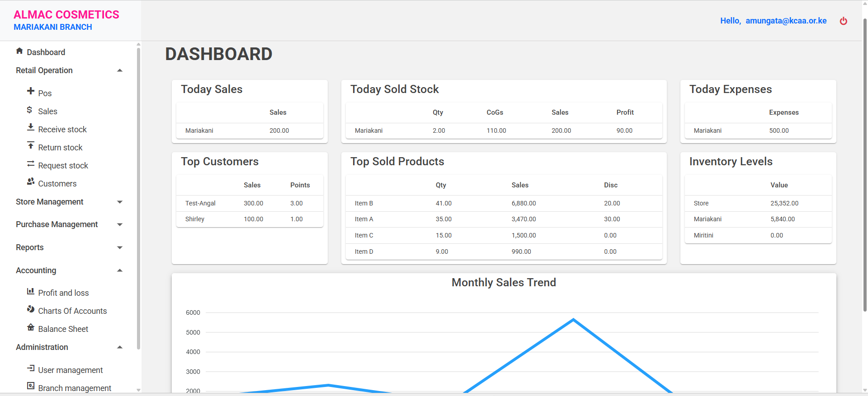The height and width of the screenshot is (396, 868).
Task: Click the Points column header
Action: [300, 185]
